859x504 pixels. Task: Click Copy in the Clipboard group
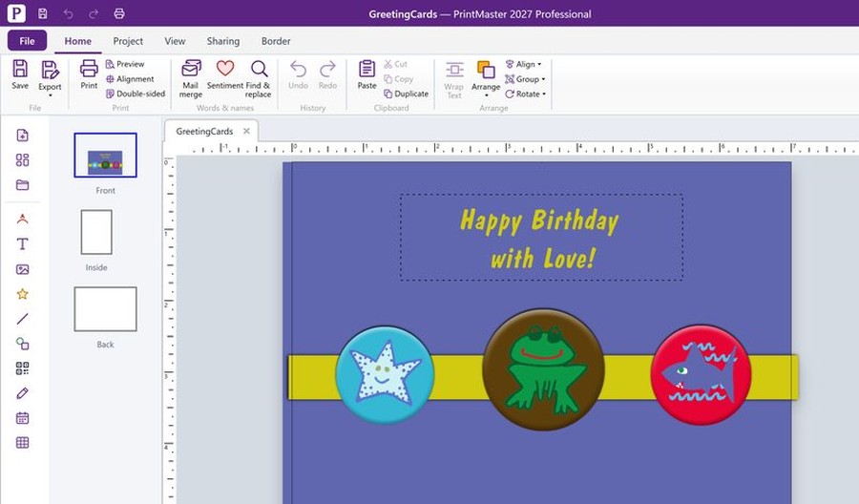[398, 79]
